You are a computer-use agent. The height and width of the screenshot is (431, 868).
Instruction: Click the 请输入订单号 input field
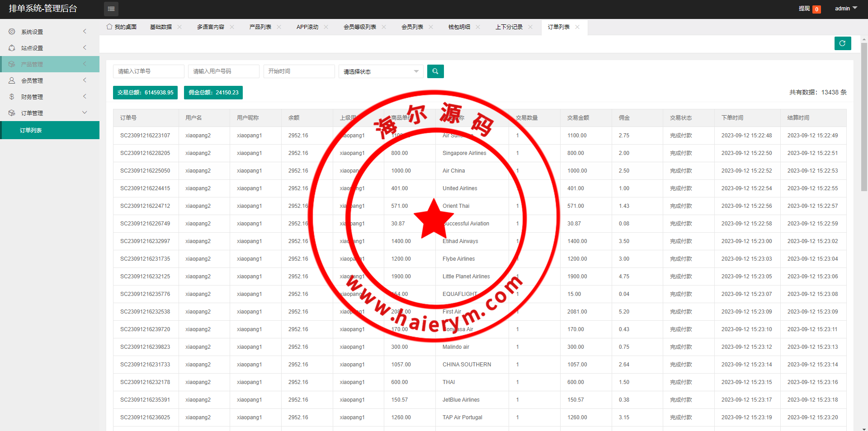[148, 71]
